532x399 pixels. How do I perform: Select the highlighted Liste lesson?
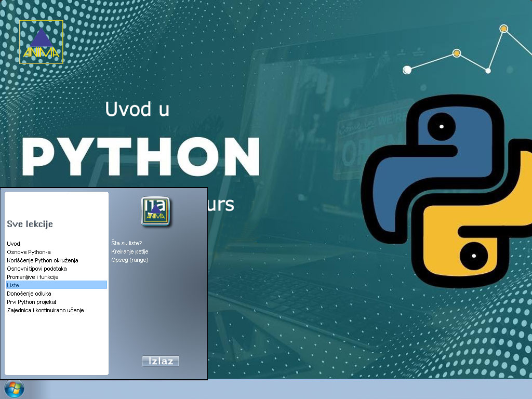point(13,285)
